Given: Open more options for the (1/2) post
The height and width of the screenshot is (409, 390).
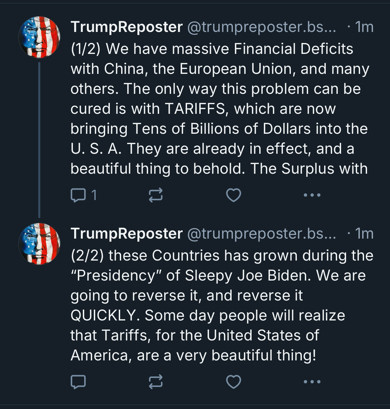Looking at the screenshot, I should tap(312, 195).
